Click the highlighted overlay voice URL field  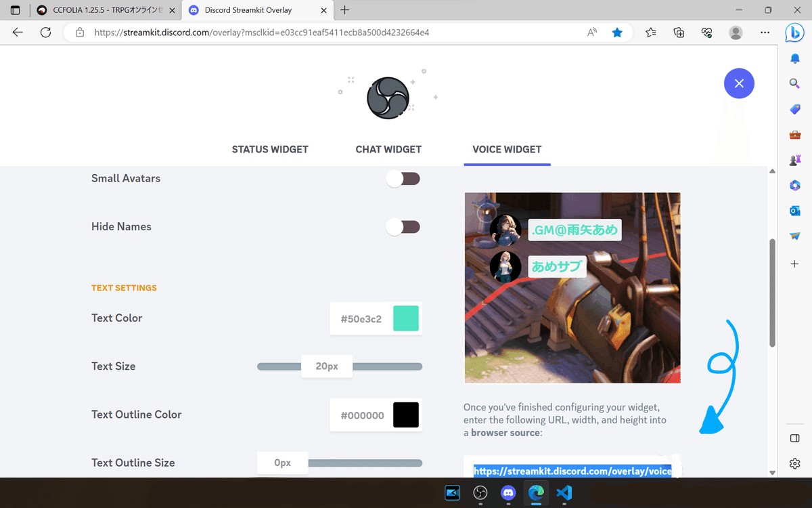click(572, 471)
